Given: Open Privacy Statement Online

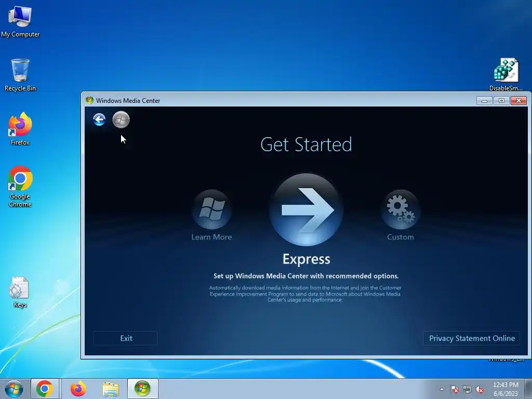Looking at the screenshot, I should click(472, 338).
